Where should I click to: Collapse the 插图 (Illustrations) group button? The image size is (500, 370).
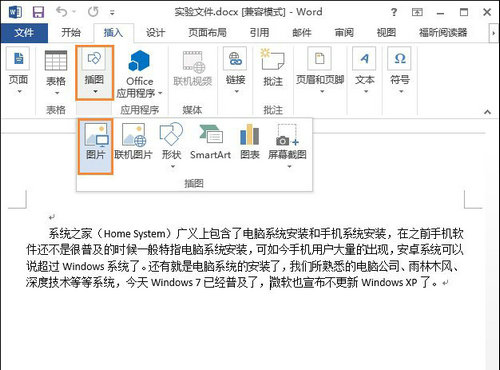[x=95, y=73]
